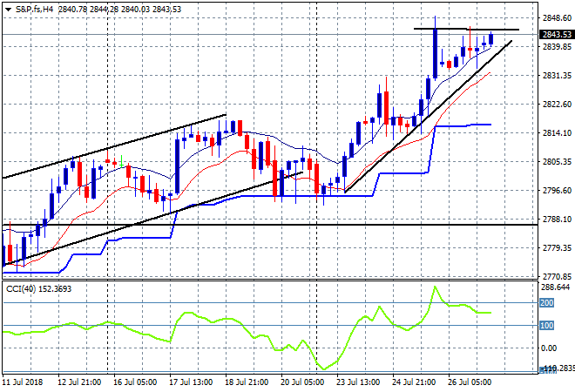
Task: Click the 2779.35 price axis label
Action: tap(557, 248)
